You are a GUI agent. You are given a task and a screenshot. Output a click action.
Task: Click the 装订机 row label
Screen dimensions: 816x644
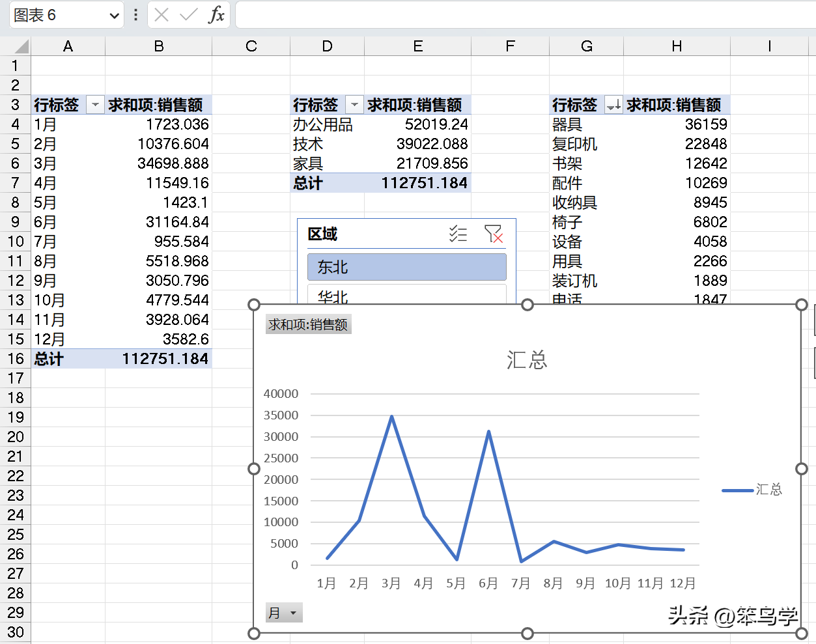[x=586, y=281]
